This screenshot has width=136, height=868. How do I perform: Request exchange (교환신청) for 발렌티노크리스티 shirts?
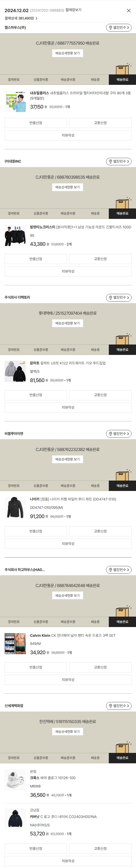[100, 259]
